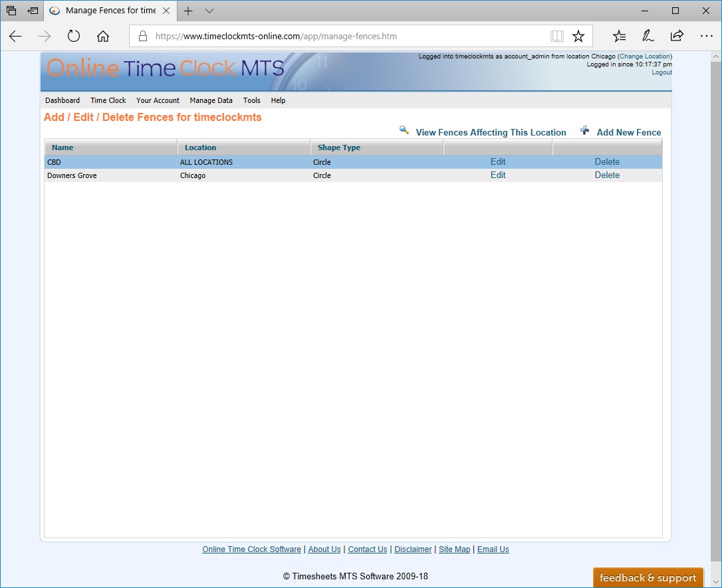Screen dimensions: 722x588
Task: Add page to favorites star icon
Action: [x=578, y=37]
